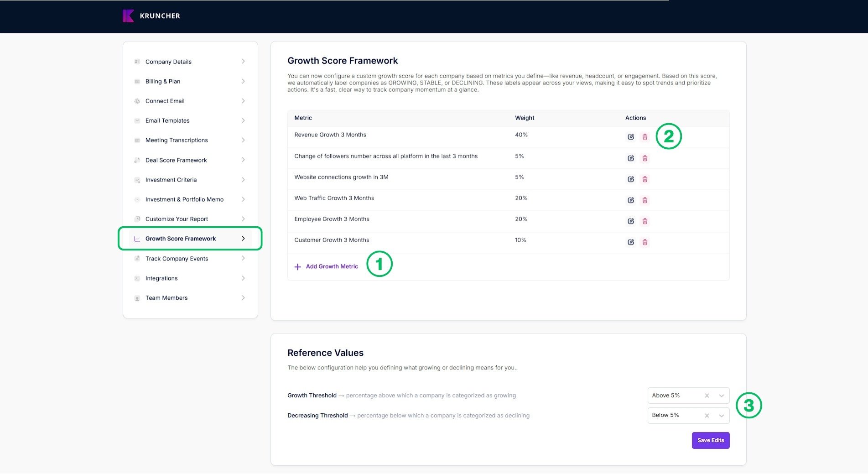Image resolution: width=868 pixels, height=474 pixels.
Task: Click the Team Members person icon
Action: [137, 298]
